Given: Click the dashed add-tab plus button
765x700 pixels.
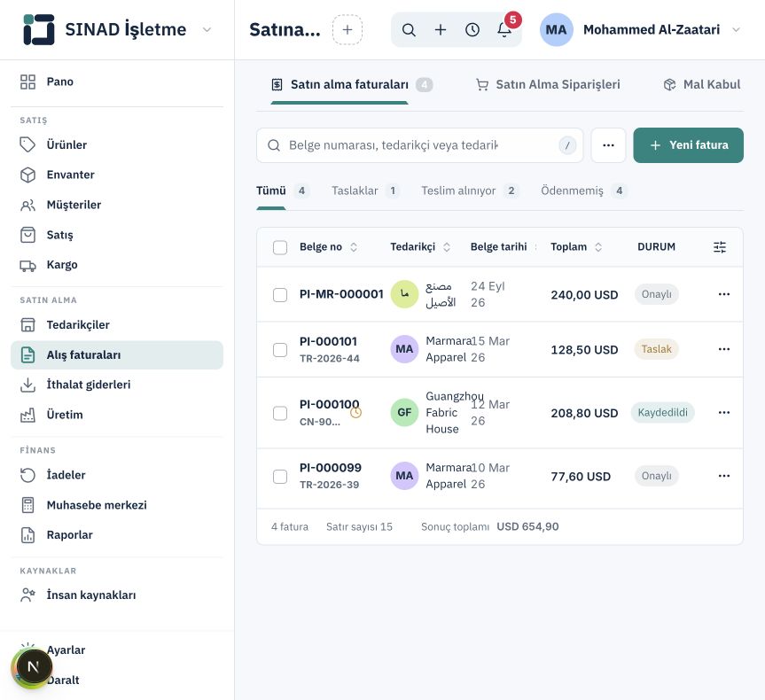Looking at the screenshot, I should [347, 30].
